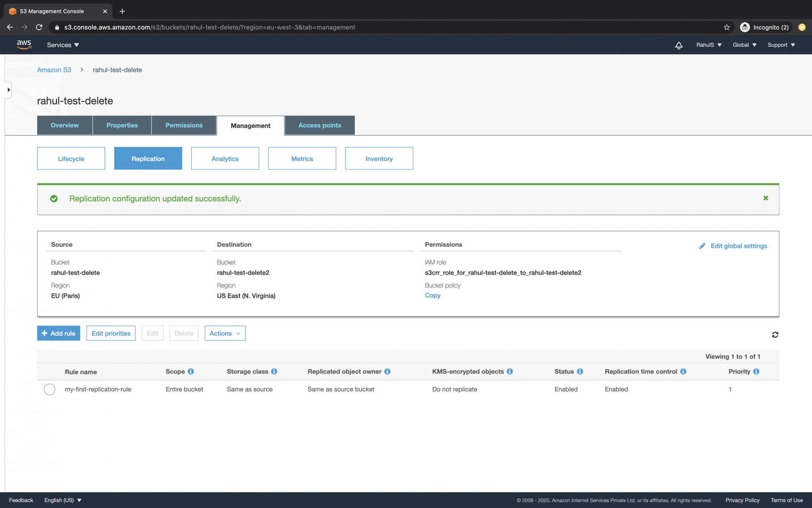Select the my-first-replication-rule radio button
Viewport: 812px width, 508px height.
coord(50,389)
